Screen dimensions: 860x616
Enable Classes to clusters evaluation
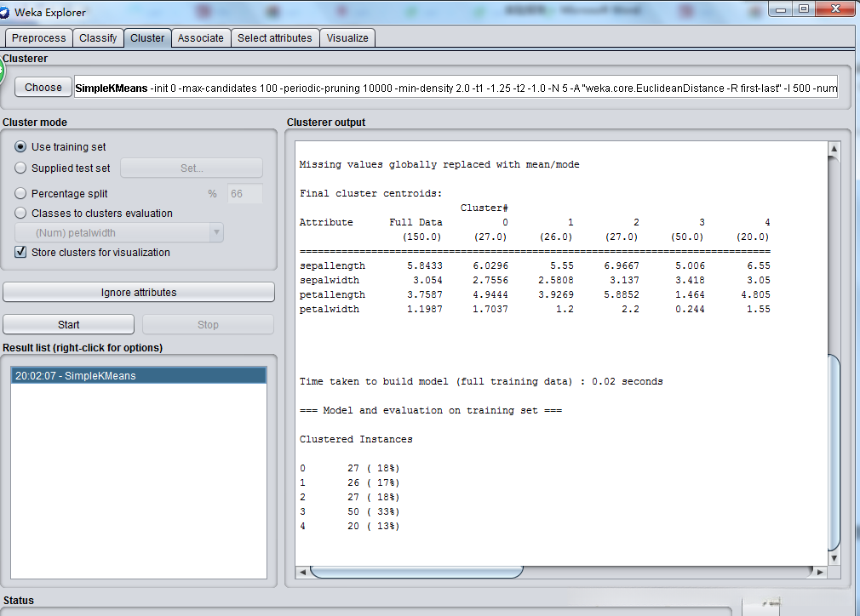(x=21, y=214)
